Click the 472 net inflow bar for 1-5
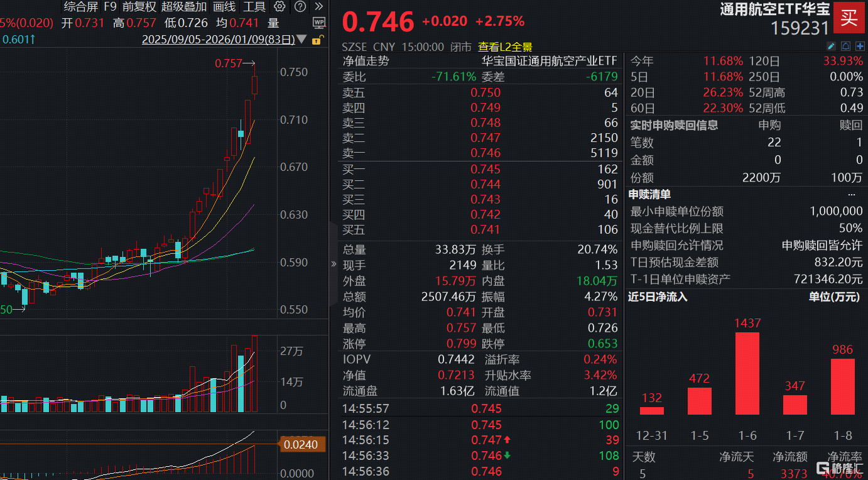The height and width of the screenshot is (480, 868). pyautogui.click(x=700, y=401)
